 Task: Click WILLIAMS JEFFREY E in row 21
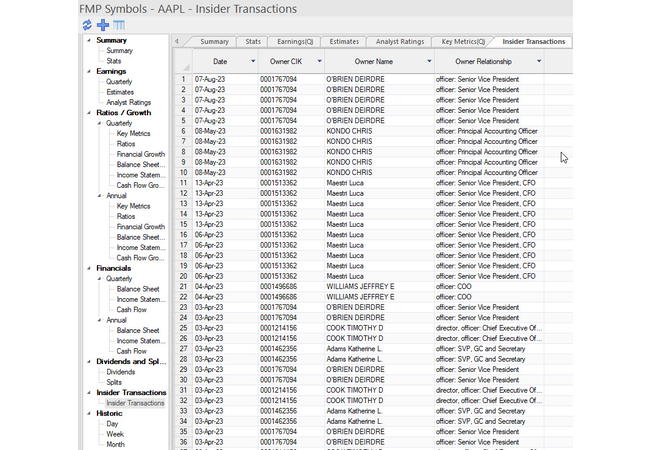coord(360,286)
